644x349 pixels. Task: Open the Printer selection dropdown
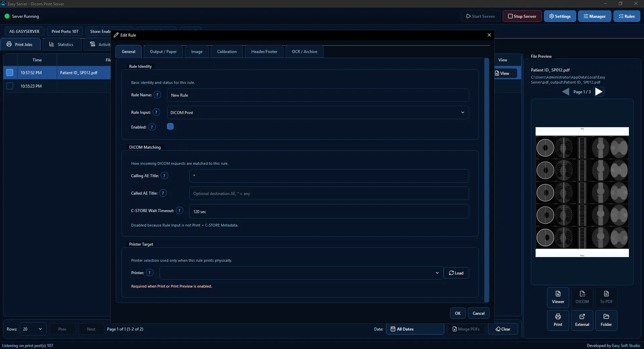coord(301,273)
